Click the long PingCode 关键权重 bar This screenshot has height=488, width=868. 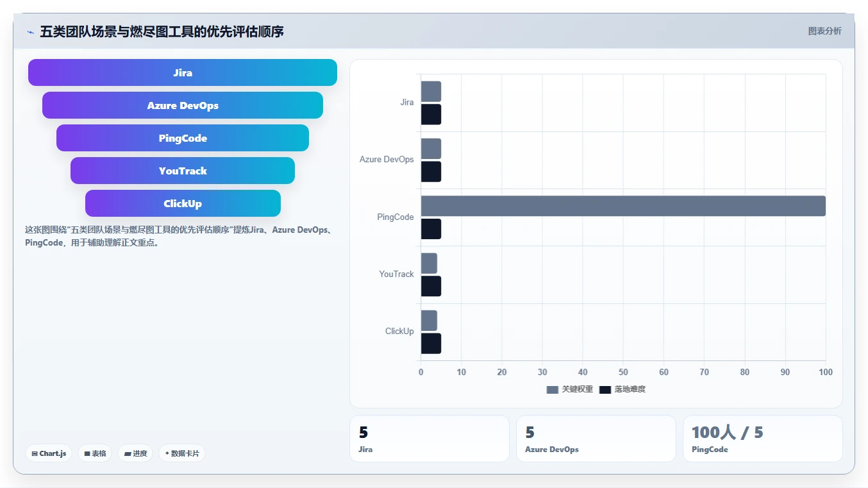click(x=623, y=206)
